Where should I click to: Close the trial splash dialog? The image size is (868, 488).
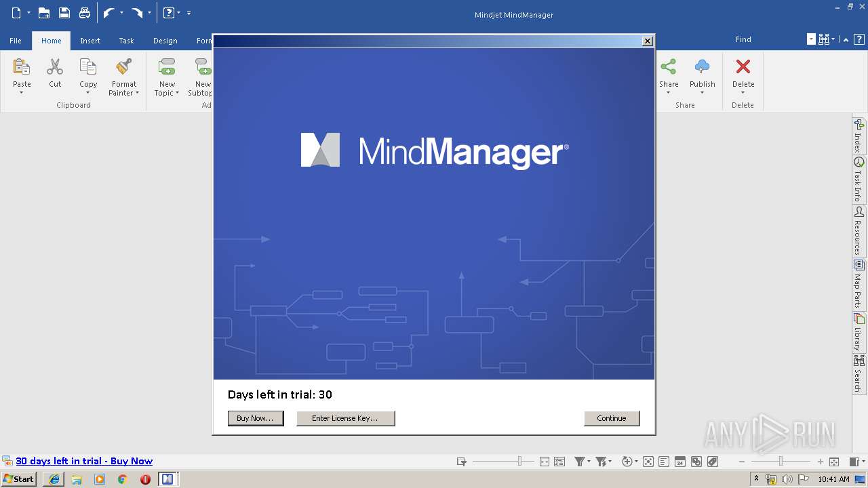[x=648, y=41]
